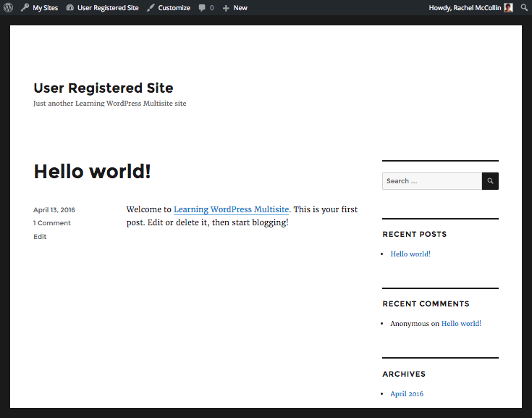
Task: Open the April 2016 archive link
Action: point(407,394)
